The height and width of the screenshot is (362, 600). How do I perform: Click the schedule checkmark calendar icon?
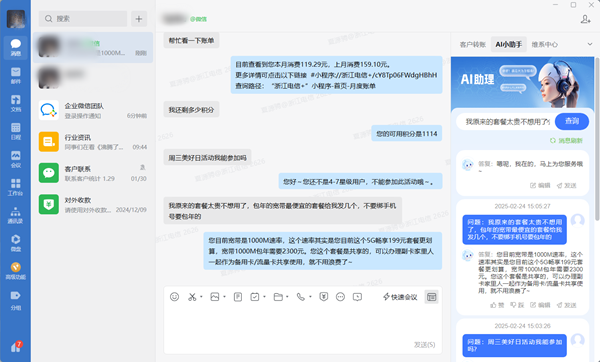(x=255, y=297)
